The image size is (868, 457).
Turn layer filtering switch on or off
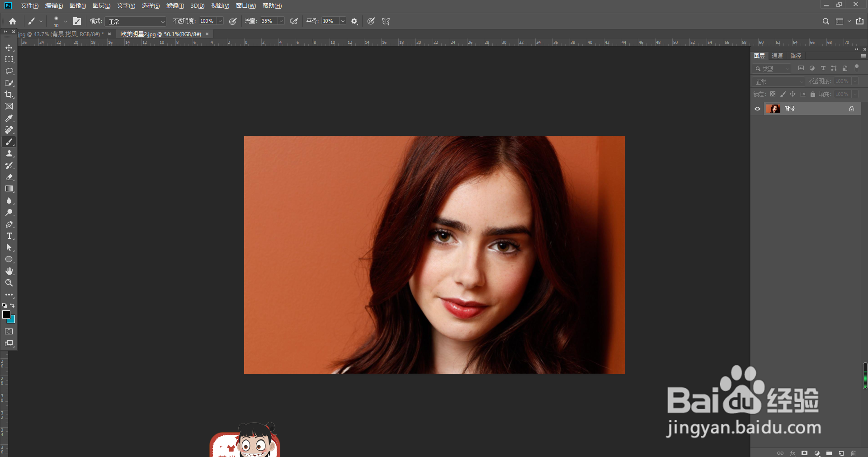pyautogui.click(x=856, y=67)
